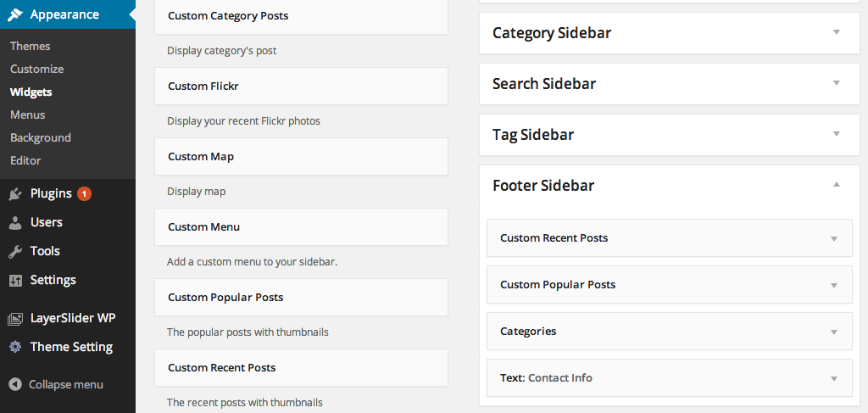The width and height of the screenshot is (868, 413).
Task: Click the Collapse menu arrow icon
Action: tap(15, 384)
